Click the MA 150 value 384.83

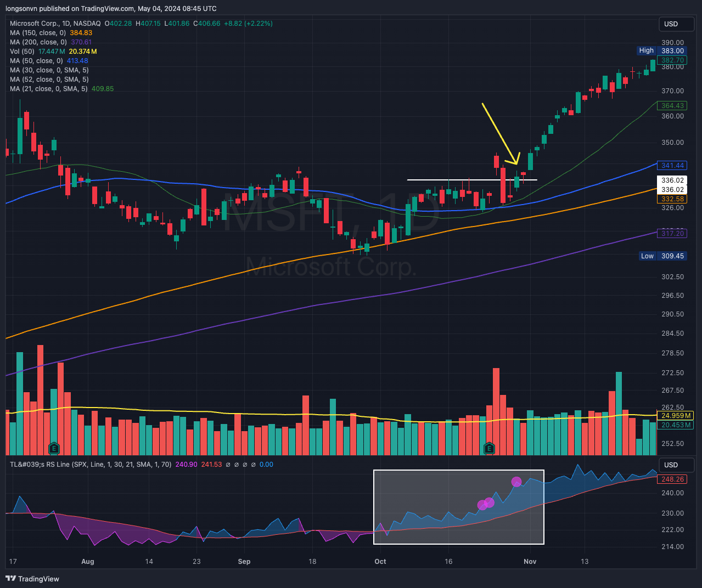click(x=81, y=33)
